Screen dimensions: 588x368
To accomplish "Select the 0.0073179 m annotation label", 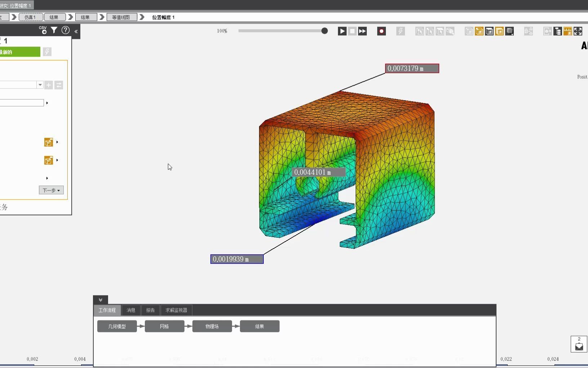I will tap(411, 68).
